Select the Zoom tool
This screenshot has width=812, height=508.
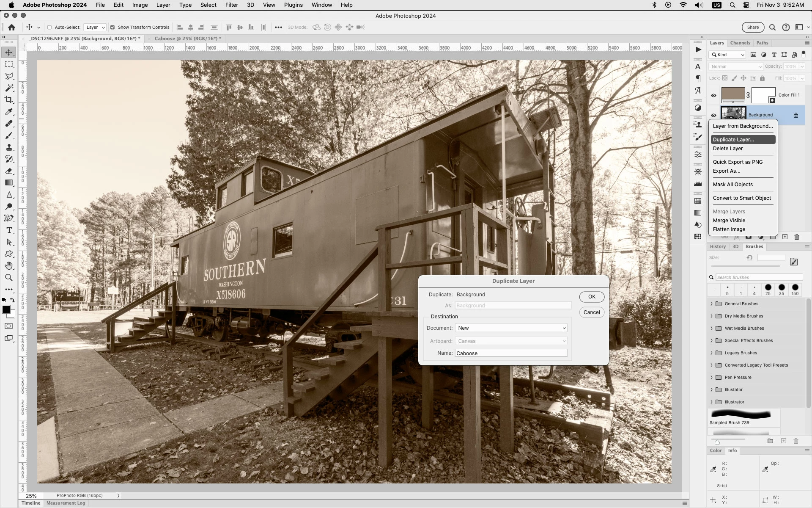[9, 277]
